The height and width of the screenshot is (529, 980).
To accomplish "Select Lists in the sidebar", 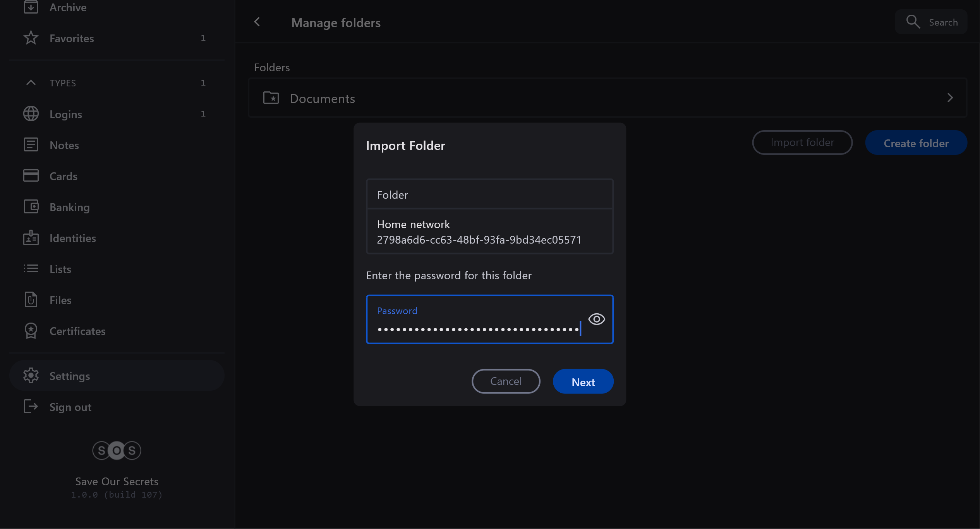I will click(60, 269).
